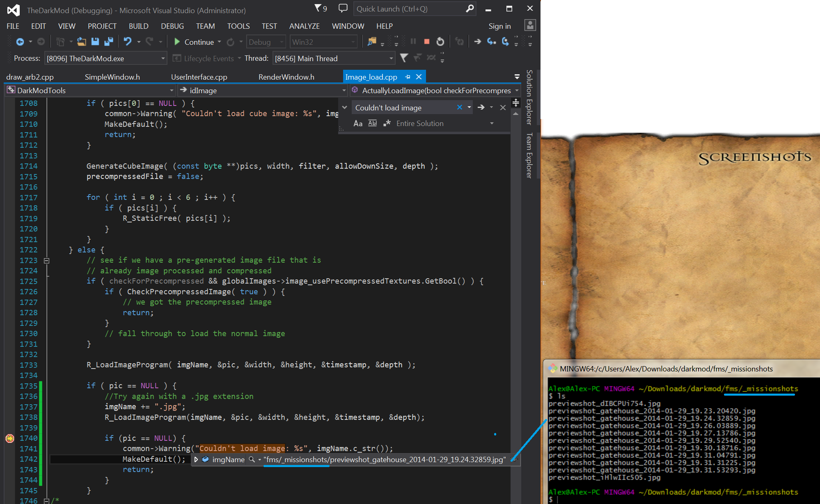Open the Process dropdown showing TheDarkMod.exe
820x504 pixels.
(x=163, y=58)
